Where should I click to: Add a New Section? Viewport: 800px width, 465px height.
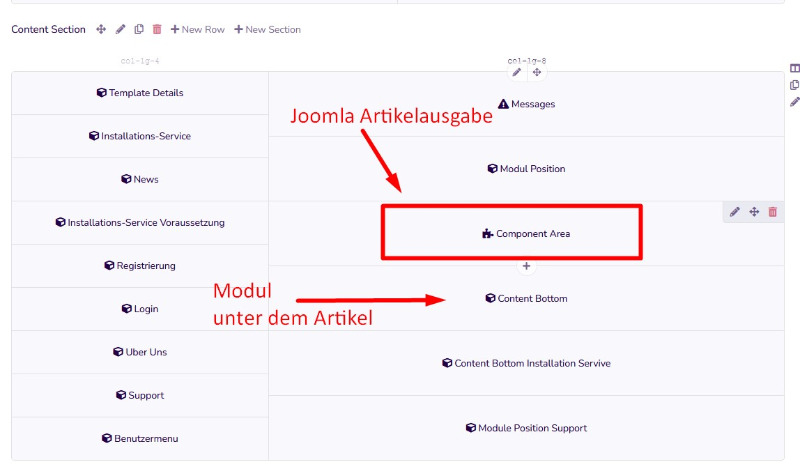[x=267, y=30]
